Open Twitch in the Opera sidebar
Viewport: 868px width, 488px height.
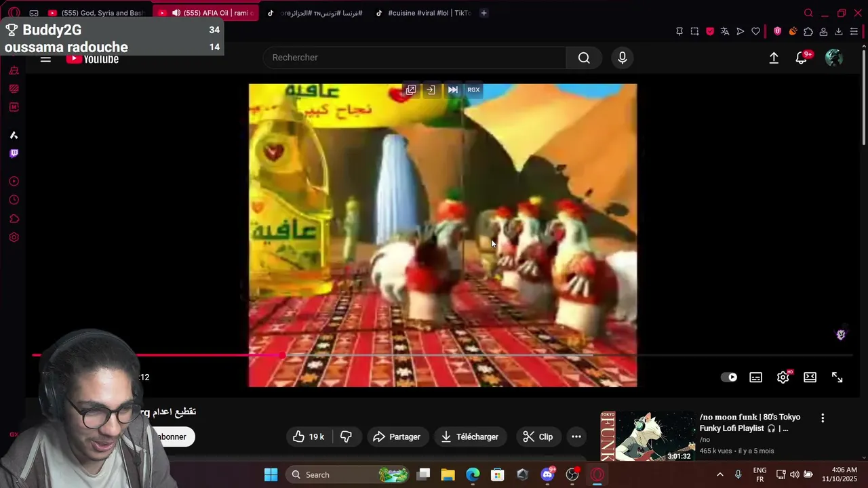click(x=14, y=153)
